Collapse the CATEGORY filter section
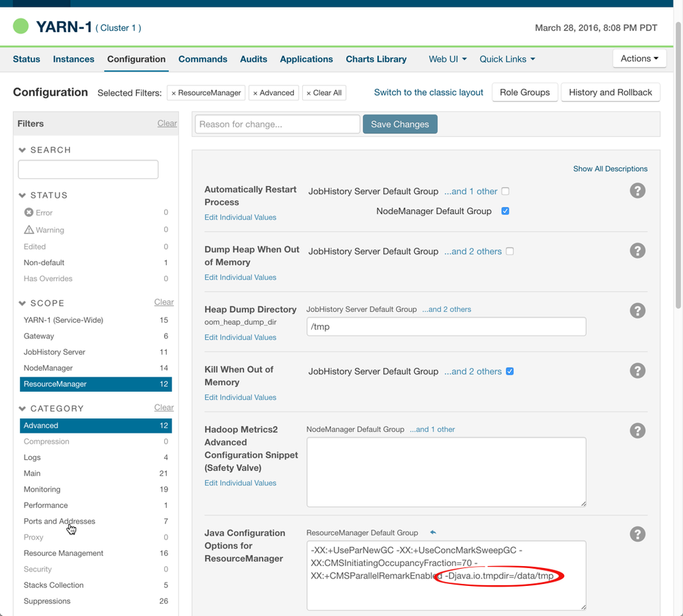This screenshot has width=683, height=616. (22, 409)
